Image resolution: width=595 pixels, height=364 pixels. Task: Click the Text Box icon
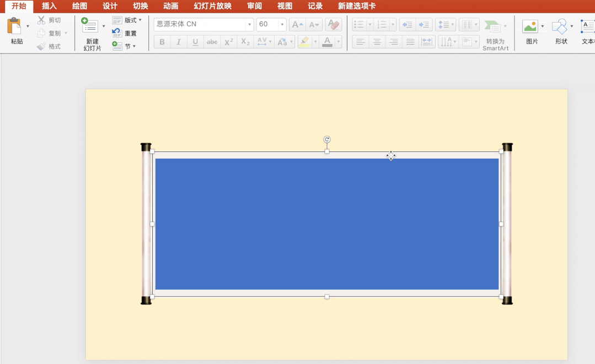[588, 26]
